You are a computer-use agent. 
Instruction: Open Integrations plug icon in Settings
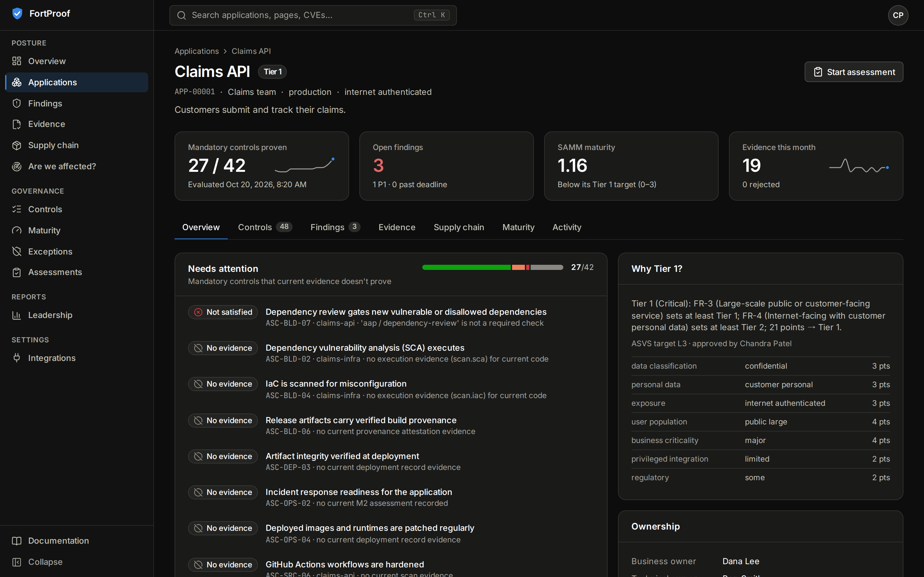pyautogui.click(x=16, y=358)
